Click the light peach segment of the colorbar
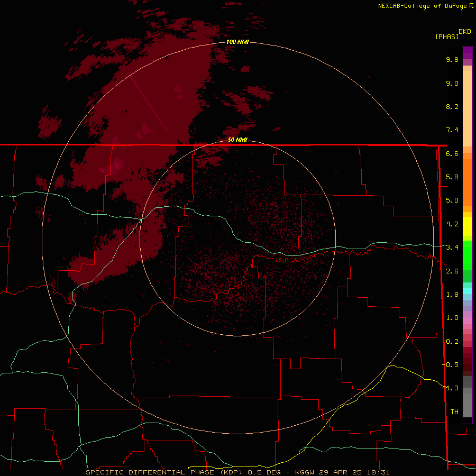Viewport: 476px width, 476px height. [x=467, y=109]
